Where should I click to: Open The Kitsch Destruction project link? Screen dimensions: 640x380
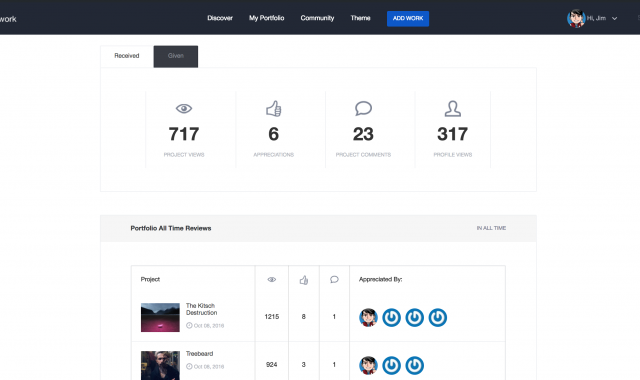tap(201, 309)
